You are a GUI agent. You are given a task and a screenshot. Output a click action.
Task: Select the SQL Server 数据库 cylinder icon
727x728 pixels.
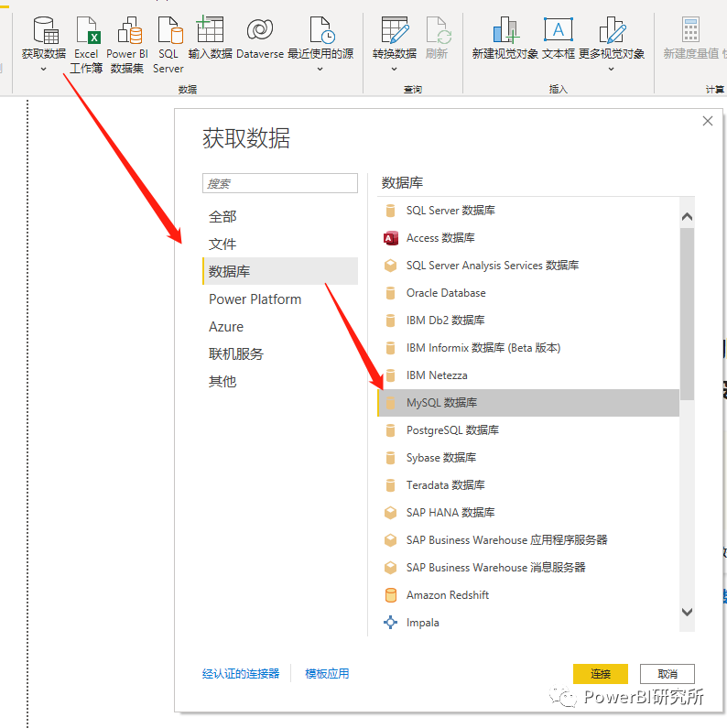pos(390,211)
